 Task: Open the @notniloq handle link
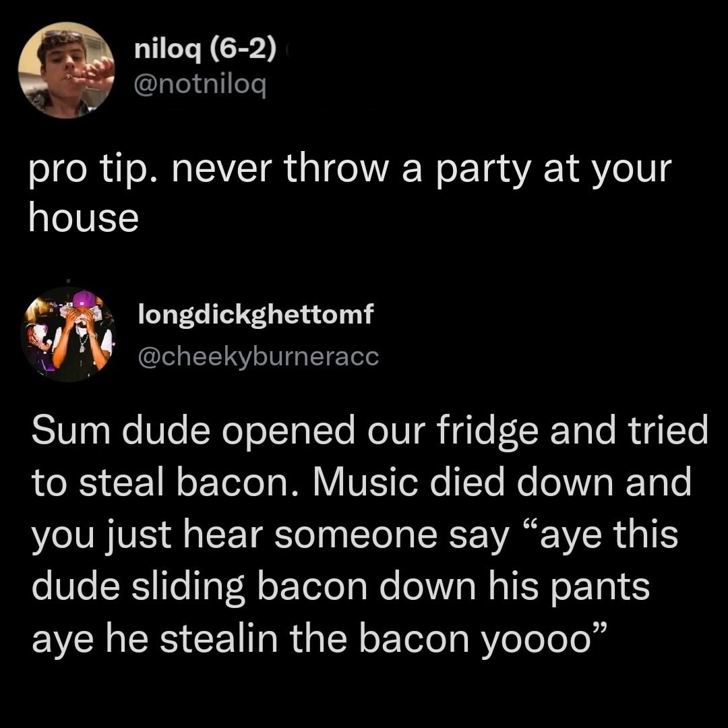click(x=200, y=84)
